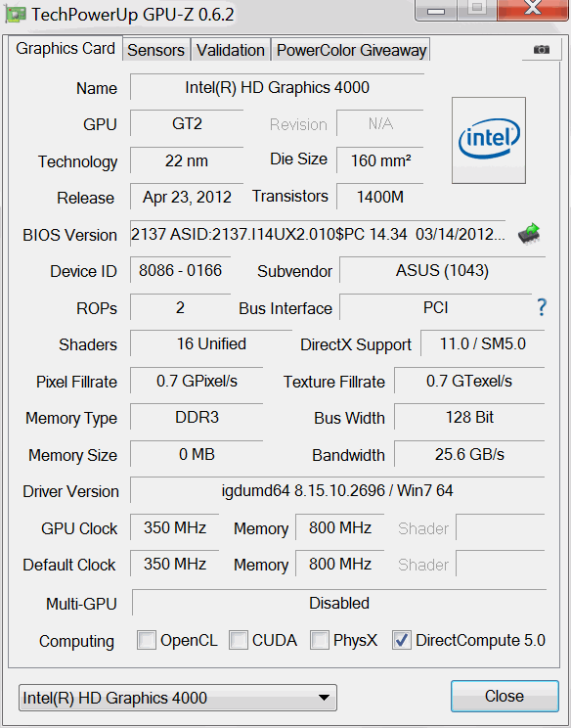Click the BIOS save chip icon
This screenshot has width=571, height=728.
click(529, 234)
